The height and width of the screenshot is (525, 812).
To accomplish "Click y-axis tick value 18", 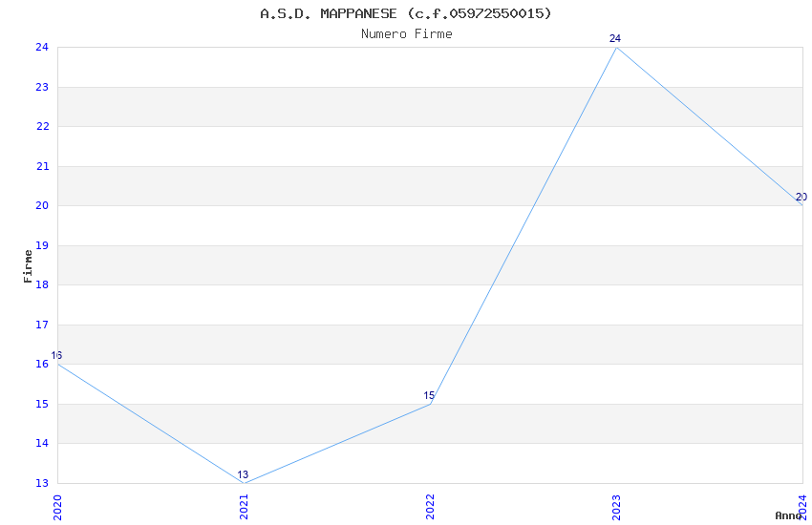I will (42, 284).
